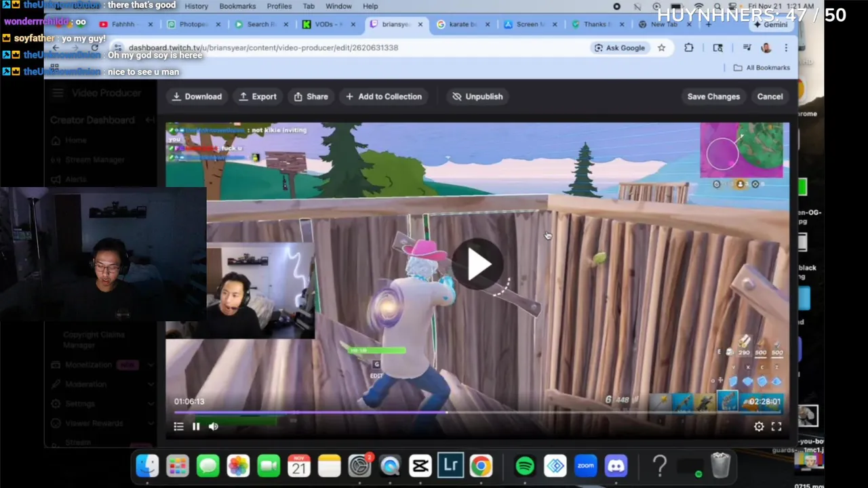Click the Chrome profile avatar
Image resolution: width=868 pixels, height=488 pixels.
(766, 47)
